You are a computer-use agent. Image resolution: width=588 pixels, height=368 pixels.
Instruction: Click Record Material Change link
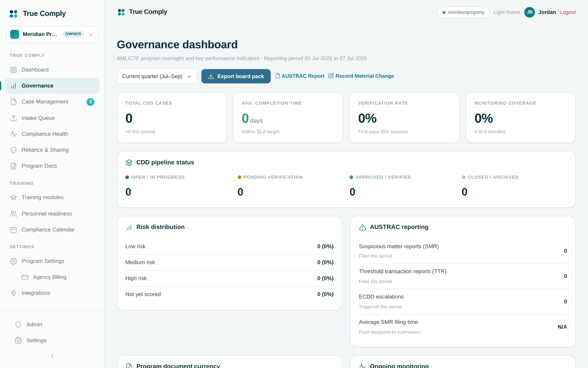coord(361,76)
